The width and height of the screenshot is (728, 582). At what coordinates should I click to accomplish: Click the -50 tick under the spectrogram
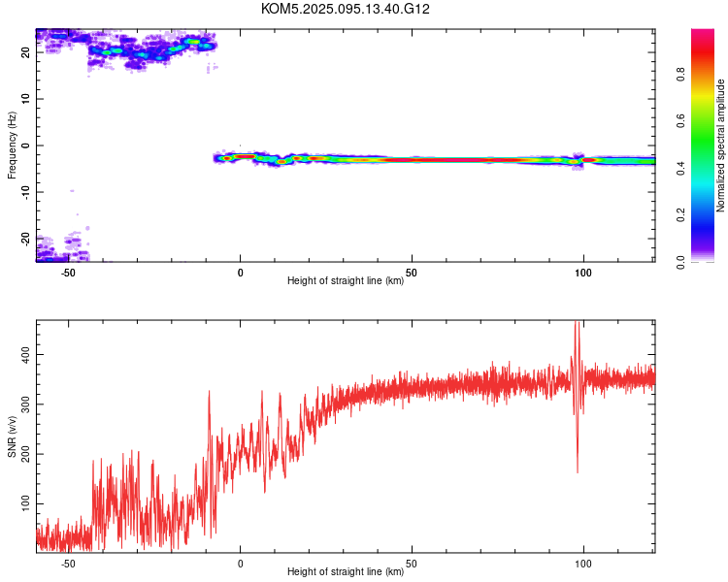[x=68, y=273]
